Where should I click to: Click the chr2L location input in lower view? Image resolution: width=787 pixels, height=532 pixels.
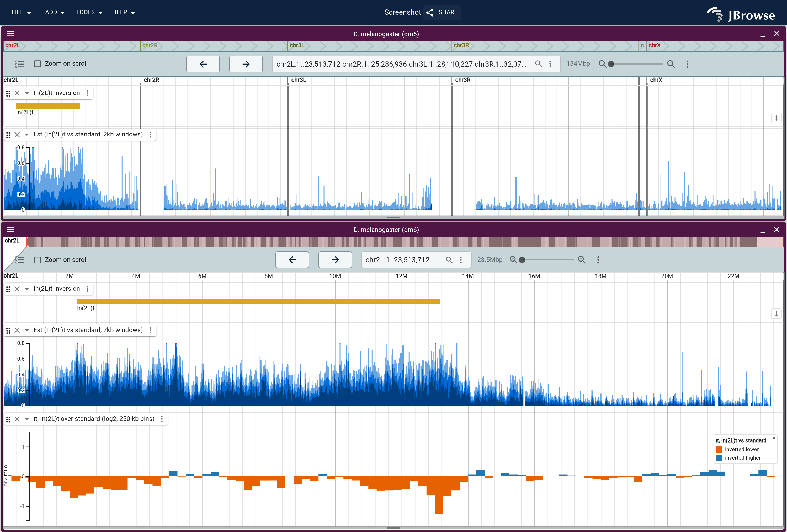[403, 260]
